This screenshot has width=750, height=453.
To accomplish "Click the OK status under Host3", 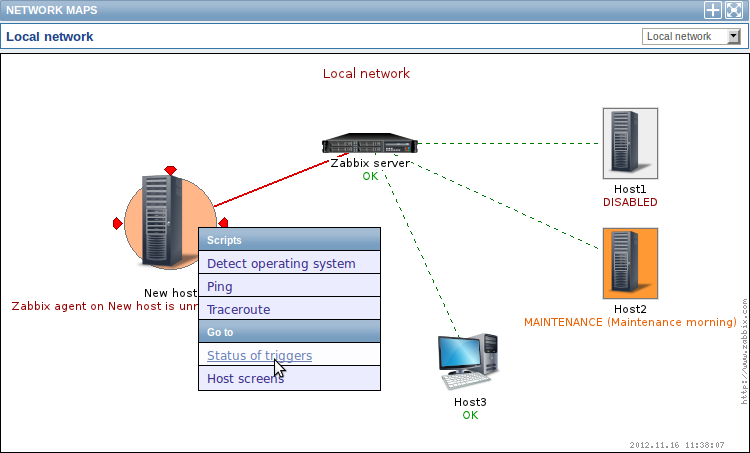I will click(470, 415).
